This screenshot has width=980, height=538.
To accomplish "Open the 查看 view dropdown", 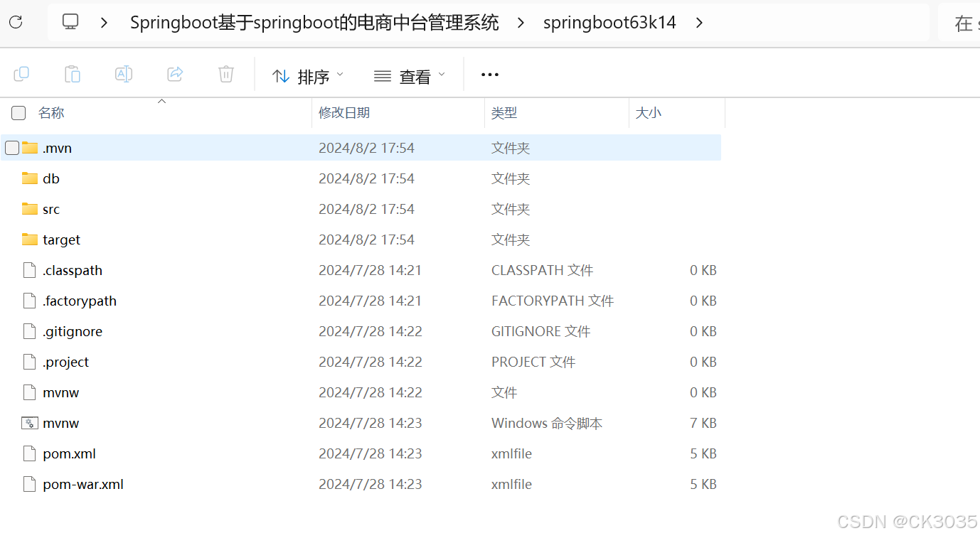I will (410, 74).
